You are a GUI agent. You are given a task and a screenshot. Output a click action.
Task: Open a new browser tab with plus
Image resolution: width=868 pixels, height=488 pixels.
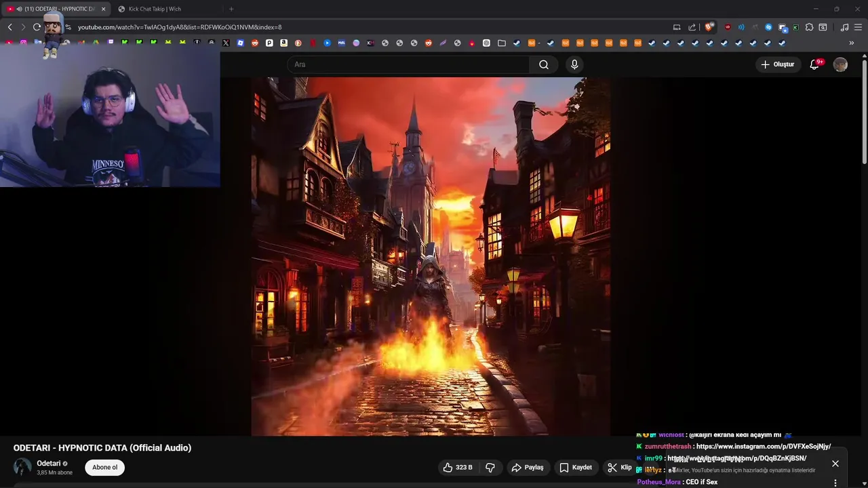[x=231, y=9]
